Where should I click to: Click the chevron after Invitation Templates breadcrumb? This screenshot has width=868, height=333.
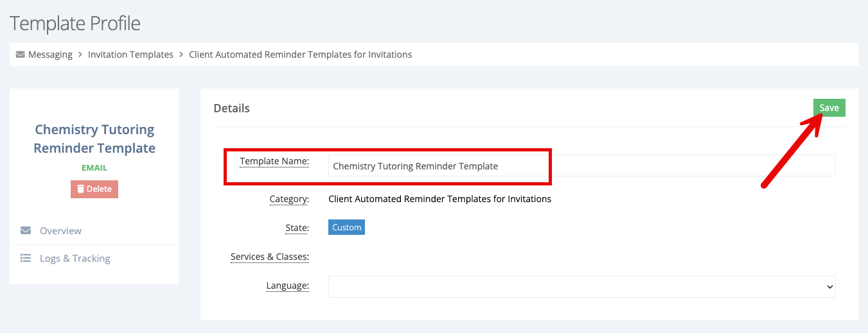pyautogui.click(x=181, y=55)
